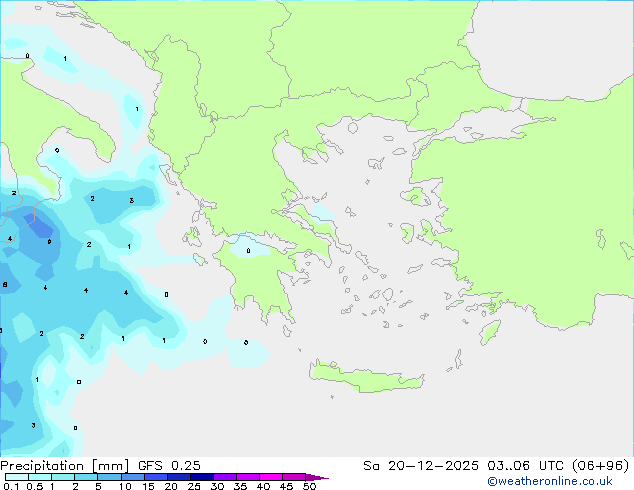The height and width of the screenshot is (490, 634).
Task: Pick the 25–30 mm navy legend swatch
Action: click(202, 477)
